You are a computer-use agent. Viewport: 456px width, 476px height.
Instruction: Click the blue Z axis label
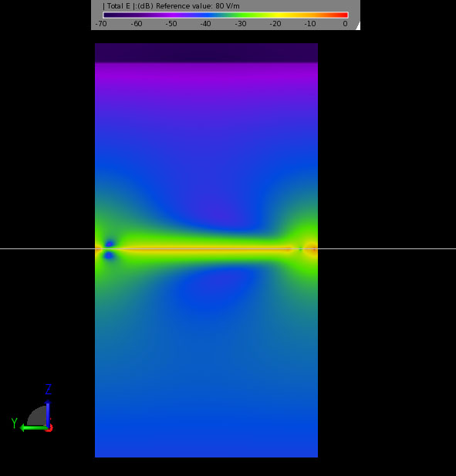(49, 389)
